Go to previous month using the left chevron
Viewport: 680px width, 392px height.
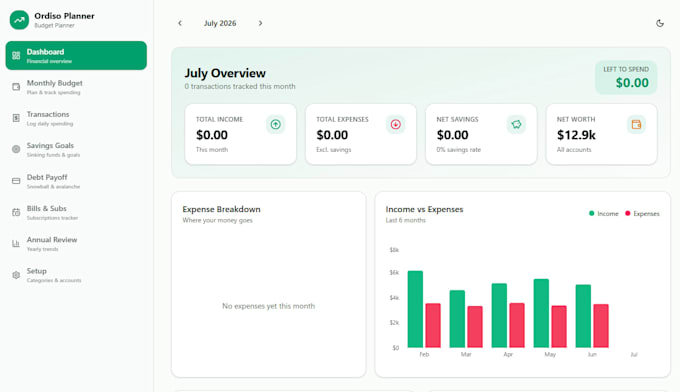click(180, 23)
